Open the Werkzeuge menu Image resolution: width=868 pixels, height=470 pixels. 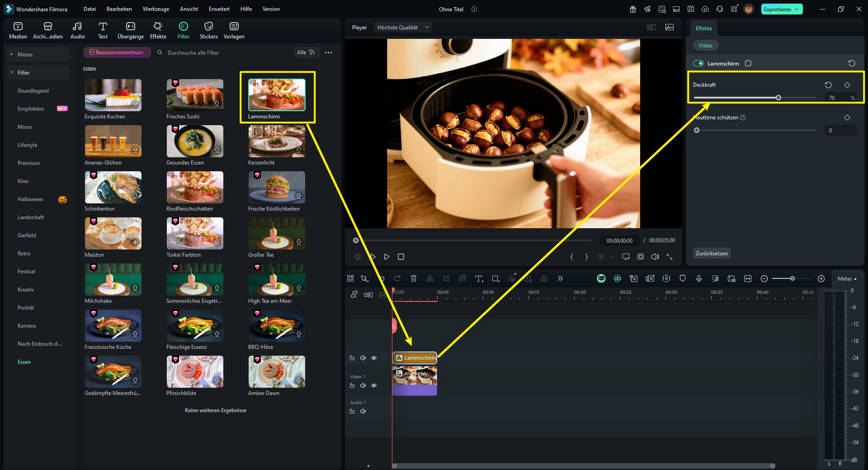pyautogui.click(x=156, y=9)
